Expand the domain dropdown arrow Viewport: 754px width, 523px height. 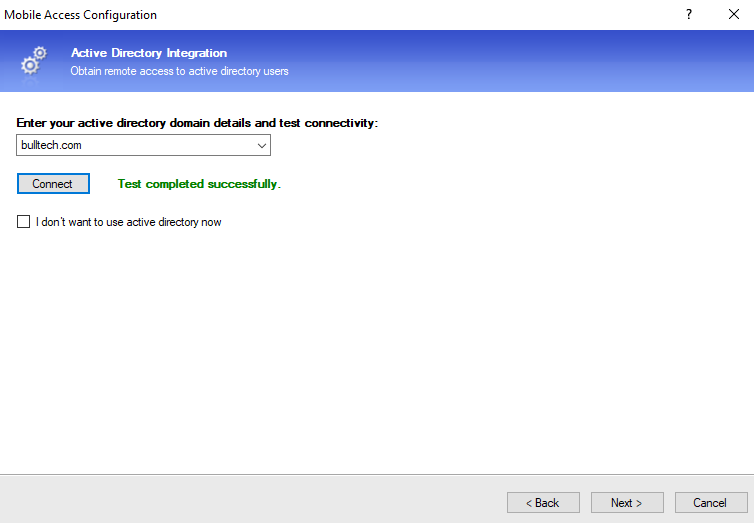point(262,146)
